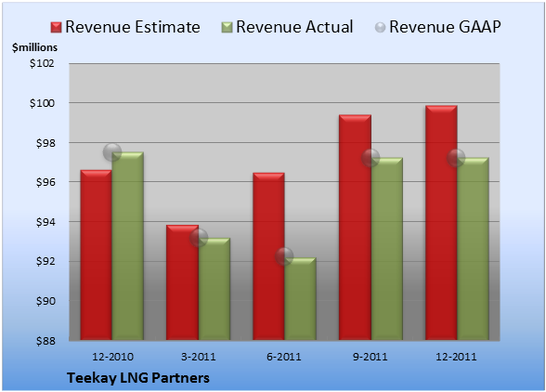Click the $102 axis value
This screenshot has width=546, height=392.
[x=42, y=63]
